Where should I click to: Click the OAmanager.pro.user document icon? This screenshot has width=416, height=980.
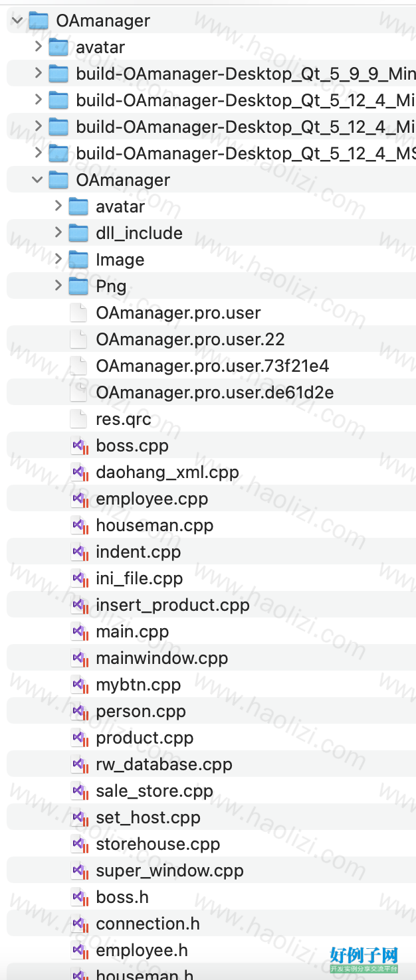[79, 313]
